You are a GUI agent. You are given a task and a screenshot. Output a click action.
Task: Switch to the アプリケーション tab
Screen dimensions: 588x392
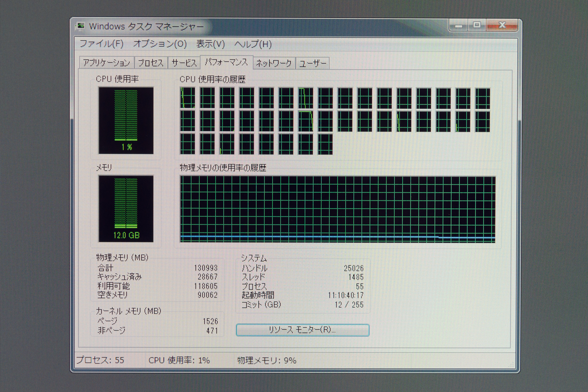pyautogui.click(x=106, y=63)
